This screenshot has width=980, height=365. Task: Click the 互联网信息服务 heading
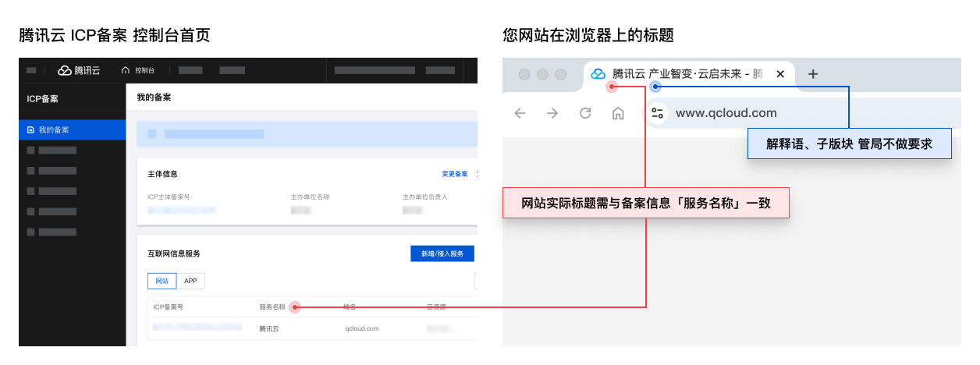click(174, 253)
